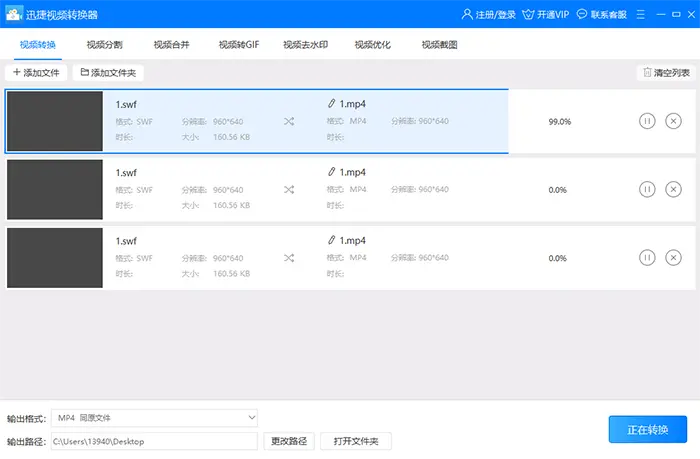700x459 pixels.
Task: Edit output name of third 1.mp4
Action: 331,240
